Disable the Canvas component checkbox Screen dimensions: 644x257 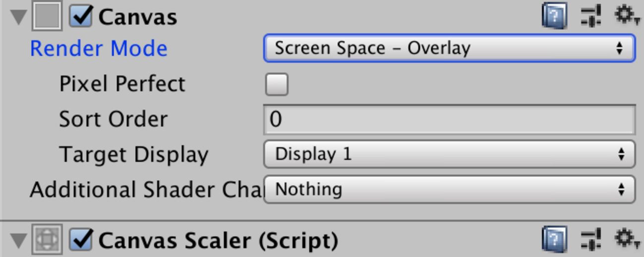click(x=81, y=17)
